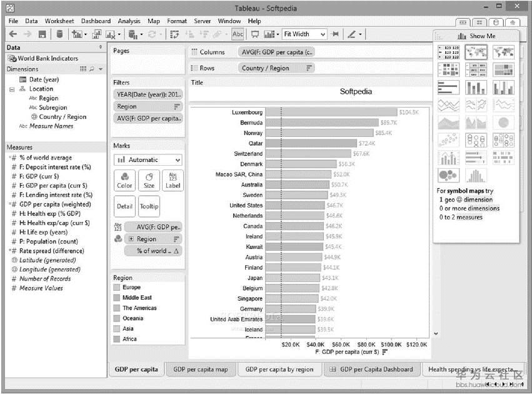This screenshot has width=532, height=394.
Task: Click AVG(F: GDP per capita) pill on Columns
Action: pyautogui.click(x=276, y=52)
